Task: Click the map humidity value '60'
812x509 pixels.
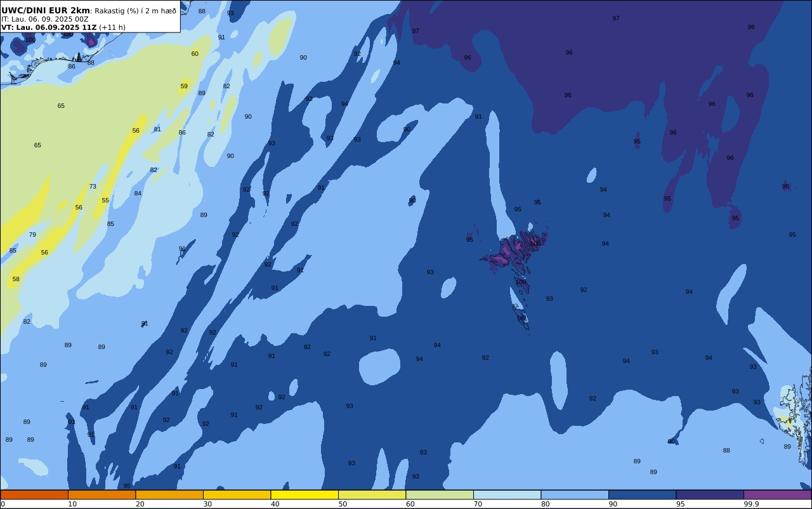Action: point(195,54)
